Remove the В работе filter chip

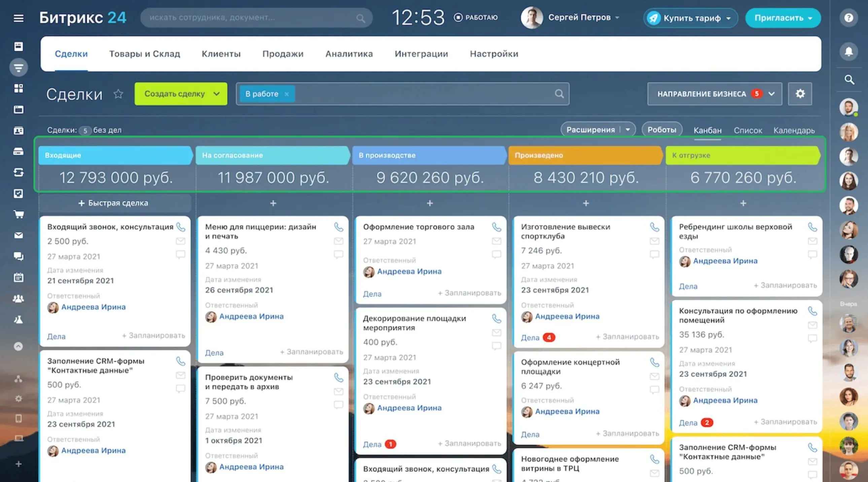[286, 94]
